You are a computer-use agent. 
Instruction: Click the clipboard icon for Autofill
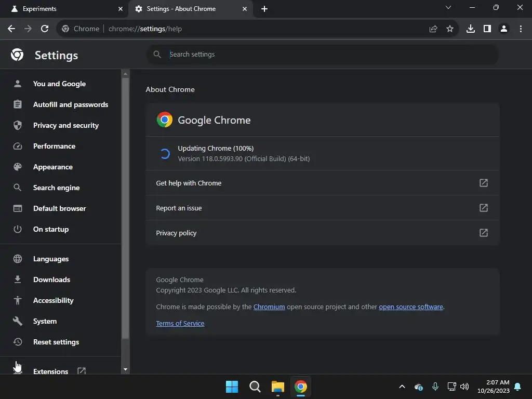18,104
